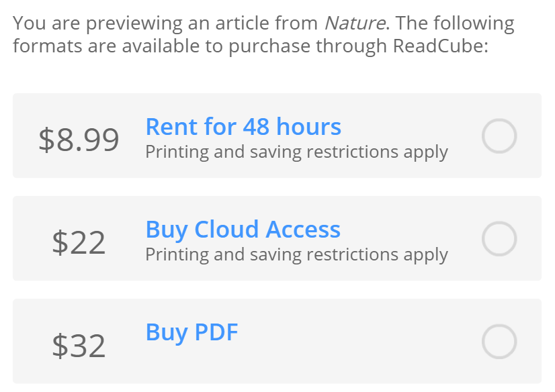
Task: Click empty area below the $8.99 price
Action: pyautogui.click(x=79, y=166)
